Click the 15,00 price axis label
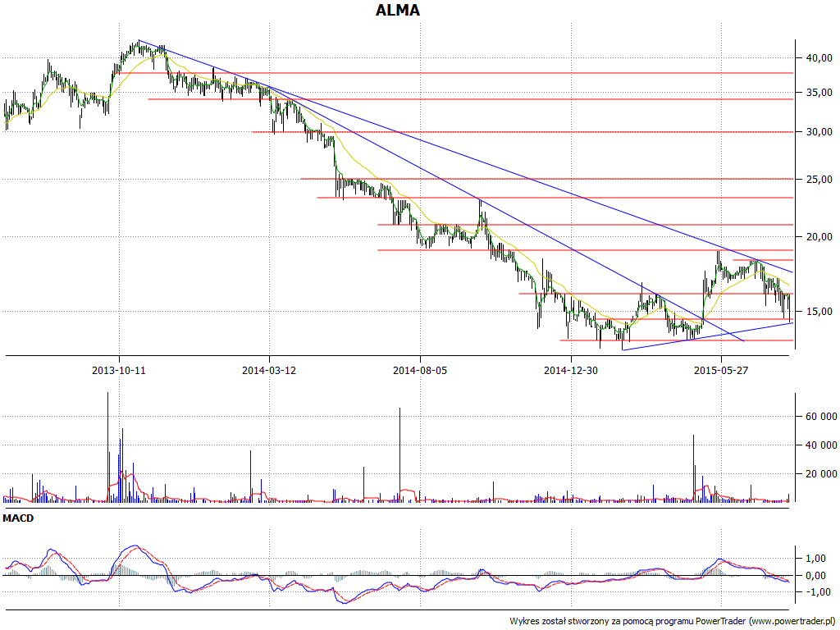 coord(819,311)
